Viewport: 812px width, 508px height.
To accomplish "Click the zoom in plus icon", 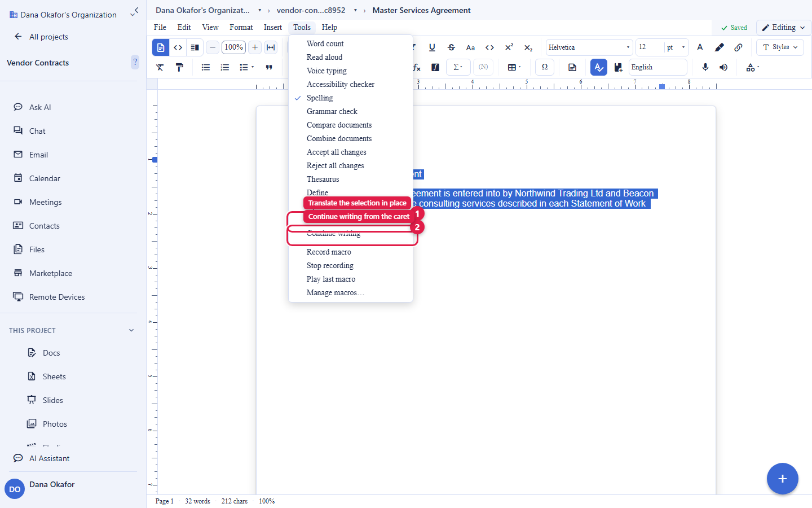I will 255,47.
